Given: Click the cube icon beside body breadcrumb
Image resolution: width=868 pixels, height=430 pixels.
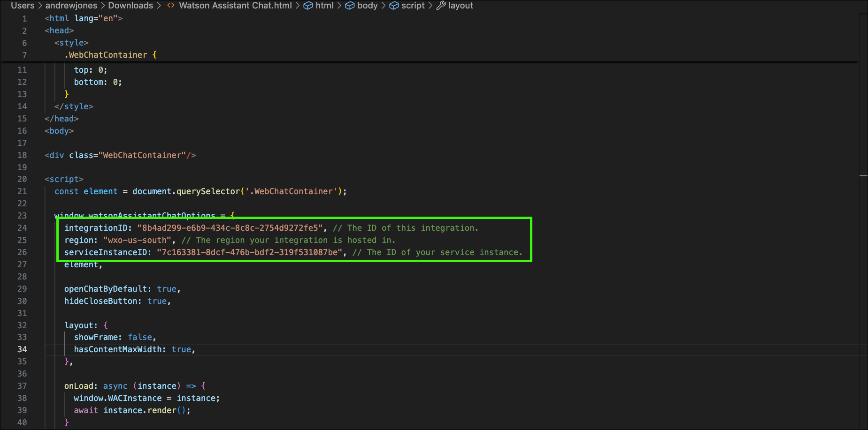Looking at the screenshot, I should [350, 6].
